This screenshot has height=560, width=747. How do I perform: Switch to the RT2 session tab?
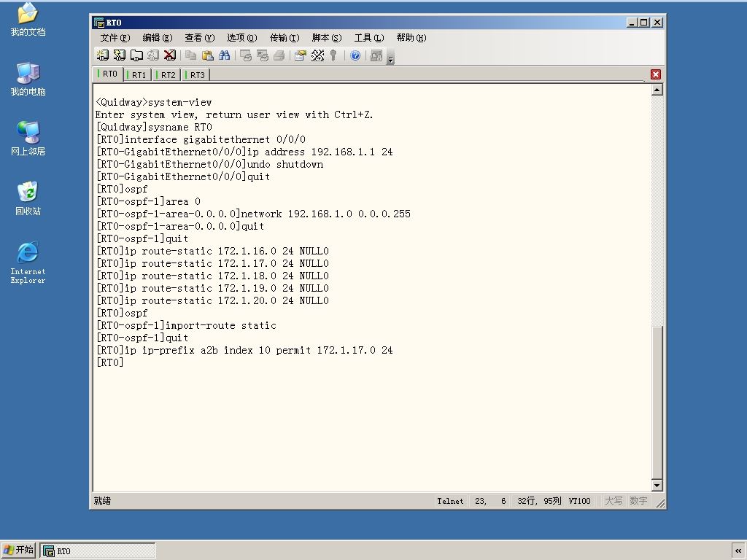click(x=167, y=75)
